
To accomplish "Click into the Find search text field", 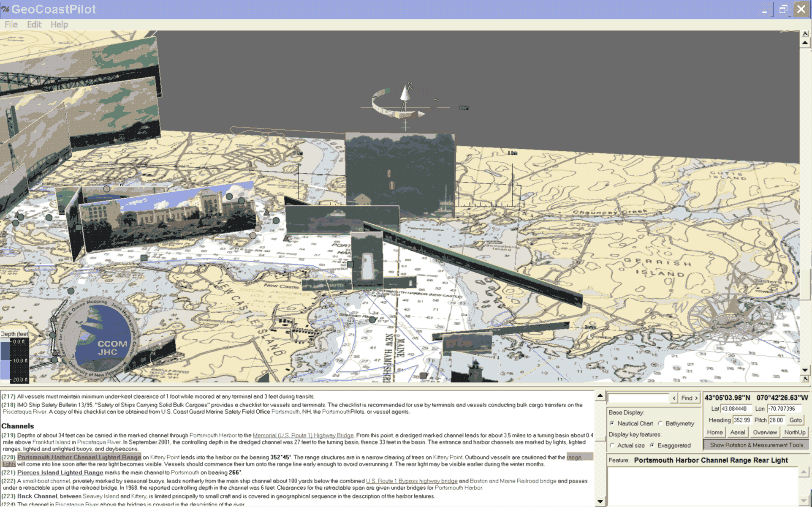I will [638, 398].
